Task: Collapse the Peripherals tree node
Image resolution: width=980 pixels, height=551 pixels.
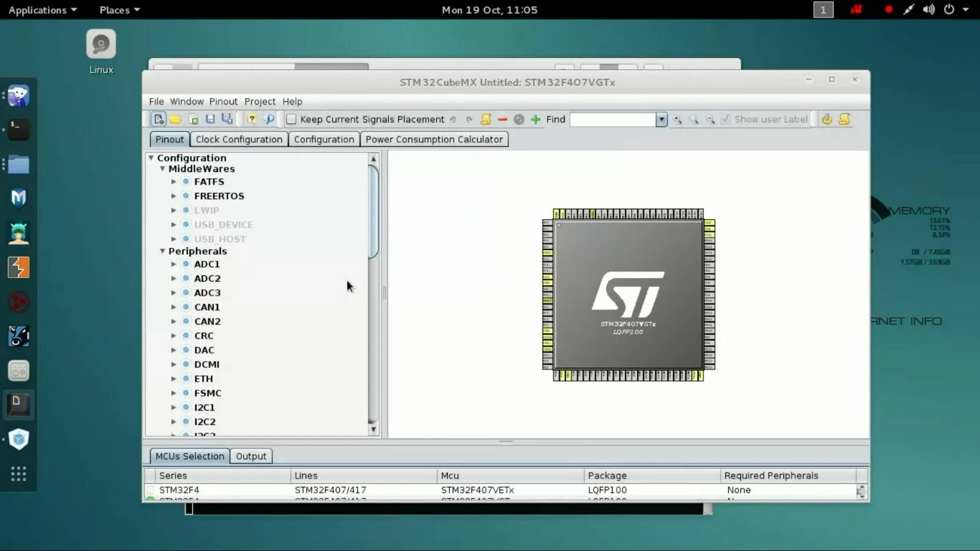Action: pos(162,251)
